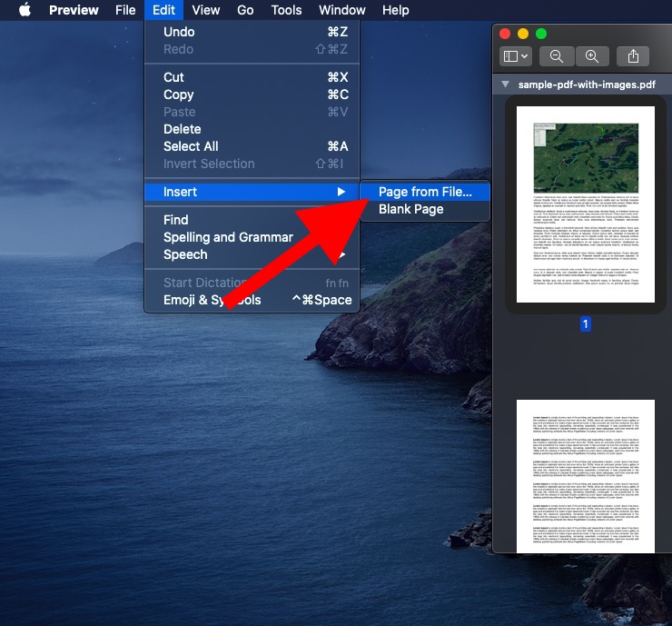Screen dimensions: 672x626
Task: Open the View menu
Action: pos(206,10)
